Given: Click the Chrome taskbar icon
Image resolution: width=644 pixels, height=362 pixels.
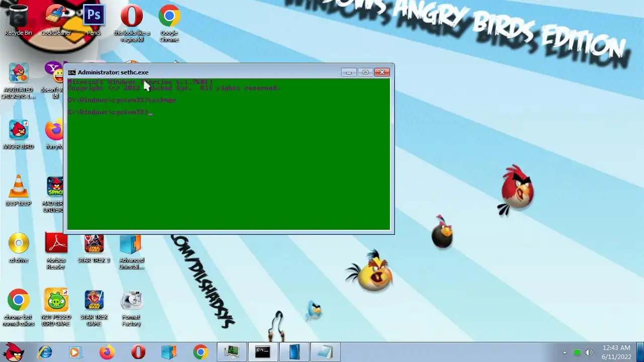Looking at the screenshot, I should [200, 352].
